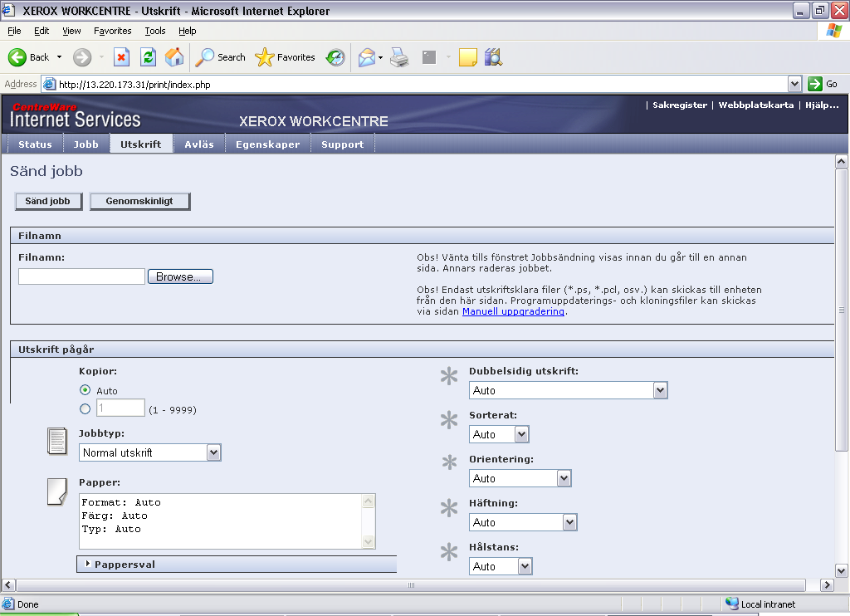
Task: Click the copies number input field
Action: [x=121, y=408]
